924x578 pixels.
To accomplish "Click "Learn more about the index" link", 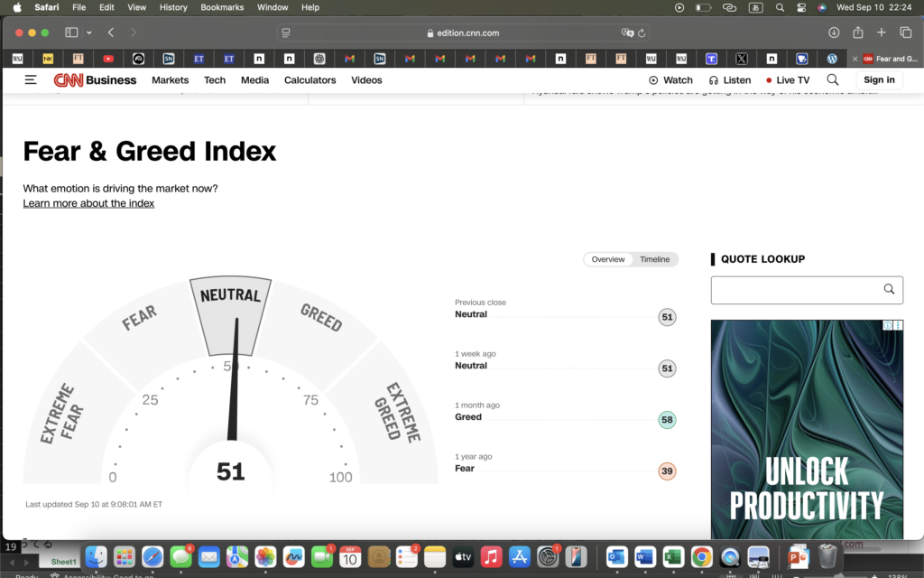I will click(x=88, y=203).
